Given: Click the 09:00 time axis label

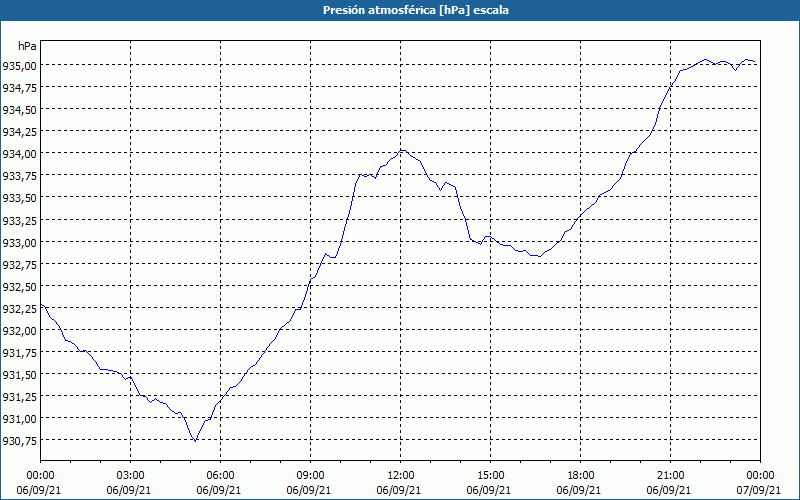Looking at the screenshot, I should click(x=310, y=476).
